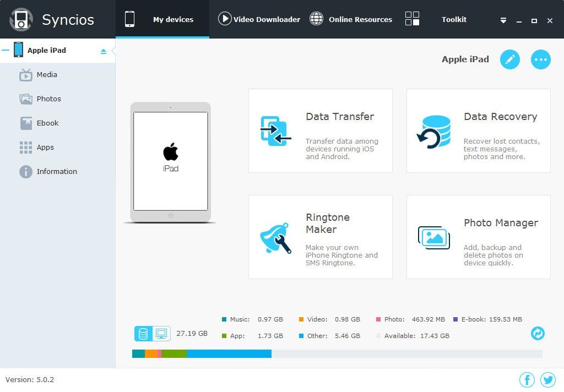
Task: Open the Toolkit section
Action: click(454, 19)
